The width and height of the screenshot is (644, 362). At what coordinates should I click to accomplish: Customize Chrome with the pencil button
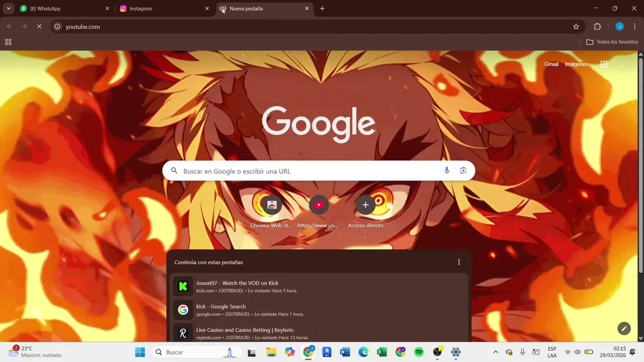coord(624,328)
